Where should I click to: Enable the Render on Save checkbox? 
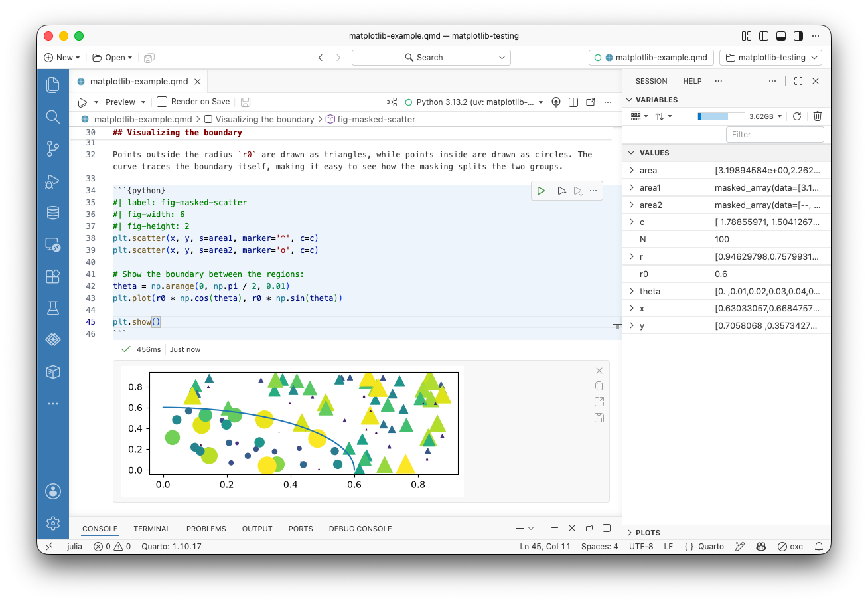[x=162, y=102]
